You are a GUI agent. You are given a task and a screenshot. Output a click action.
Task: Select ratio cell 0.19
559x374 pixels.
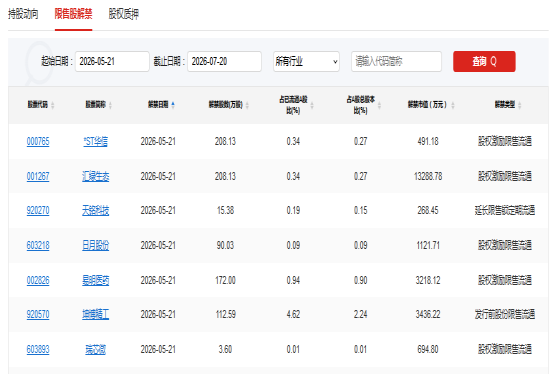pyautogui.click(x=293, y=210)
